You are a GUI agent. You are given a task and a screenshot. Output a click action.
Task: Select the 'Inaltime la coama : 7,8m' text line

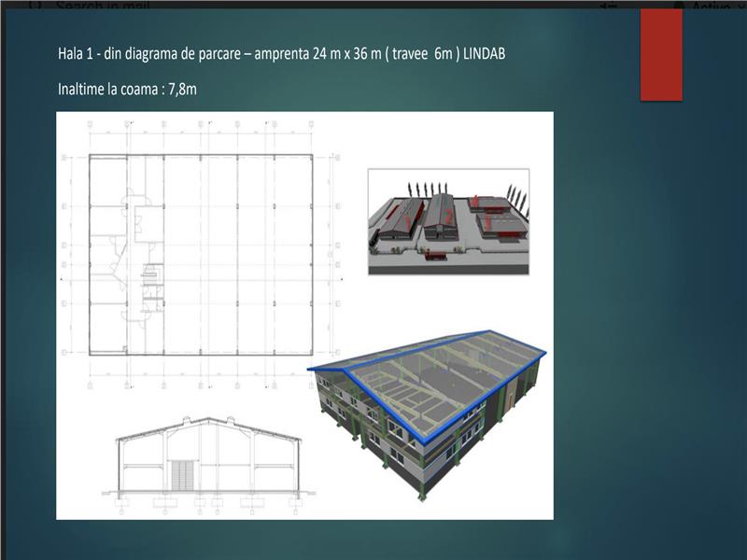[127, 90]
